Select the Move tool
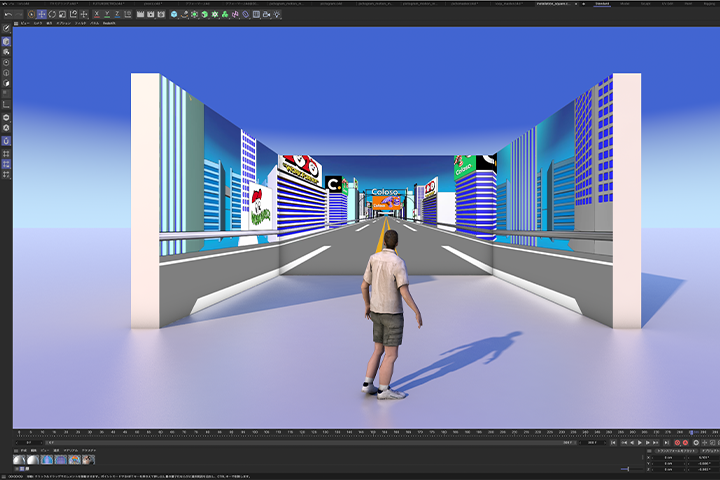The image size is (720, 480). tap(41, 14)
